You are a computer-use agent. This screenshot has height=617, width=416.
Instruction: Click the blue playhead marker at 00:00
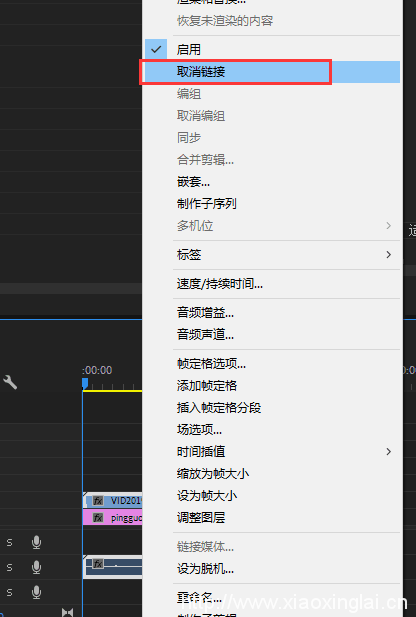pyautogui.click(x=85, y=383)
